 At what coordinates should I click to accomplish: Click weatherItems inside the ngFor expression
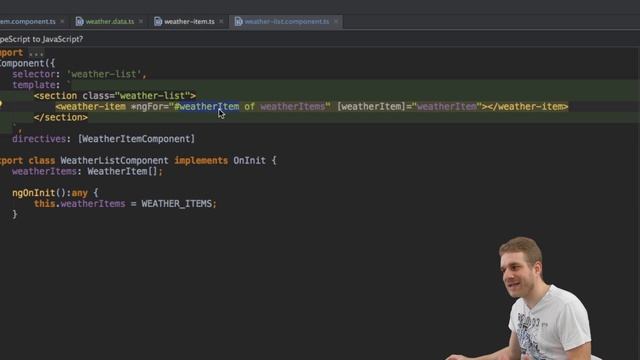point(293,107)
